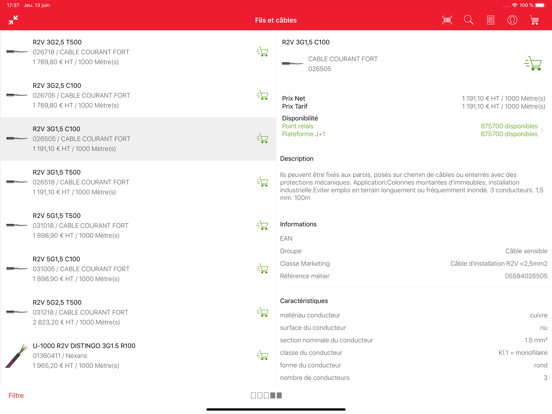Click the Plateforme J+1 availability label
This screenshot has height=414, width=552.
[x=303, y=134]
